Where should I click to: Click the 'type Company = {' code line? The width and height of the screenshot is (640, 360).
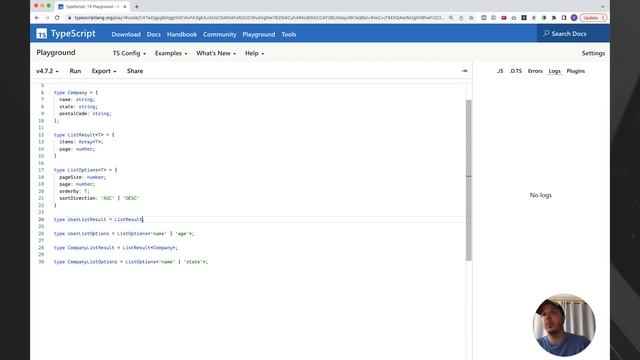[76, 93]
